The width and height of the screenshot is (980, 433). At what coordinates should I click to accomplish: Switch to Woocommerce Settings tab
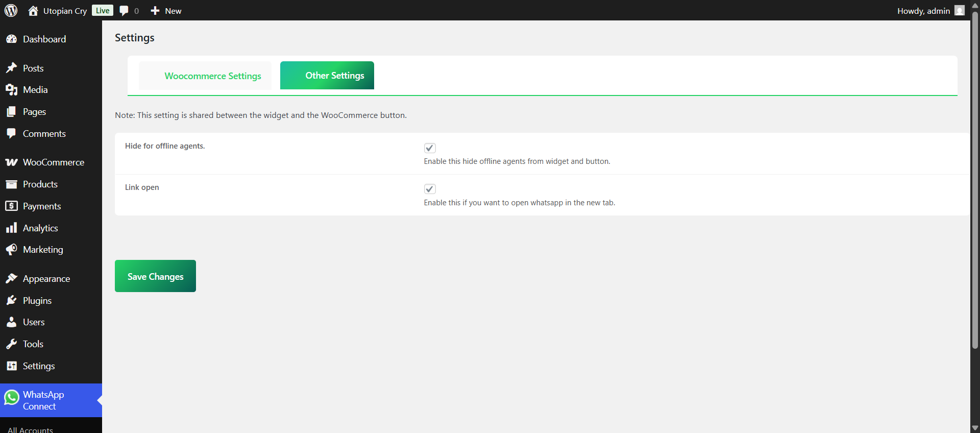coord(205,76)
